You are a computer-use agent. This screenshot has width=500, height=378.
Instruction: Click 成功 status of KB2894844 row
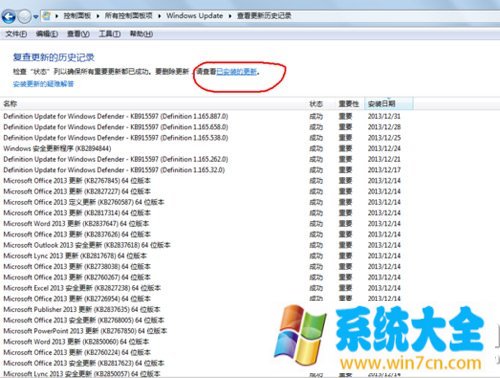(x=316, y=148)
